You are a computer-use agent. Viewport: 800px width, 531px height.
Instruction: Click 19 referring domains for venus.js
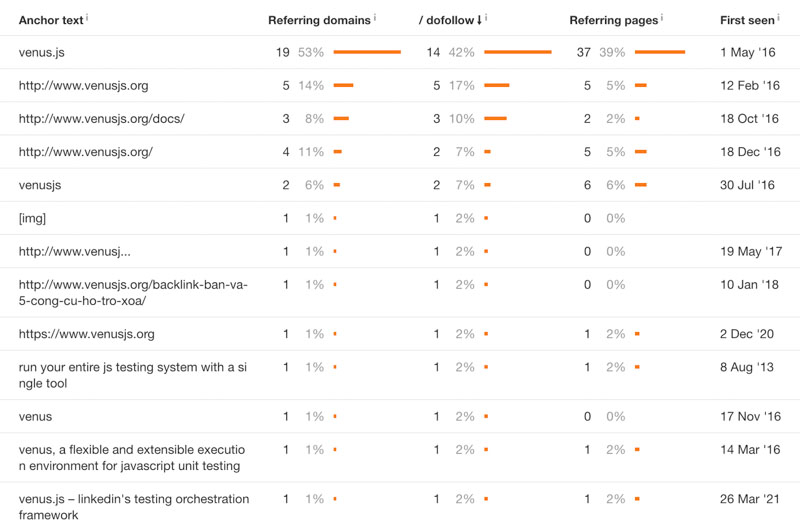pyautogui.click(x=283, y=52)
